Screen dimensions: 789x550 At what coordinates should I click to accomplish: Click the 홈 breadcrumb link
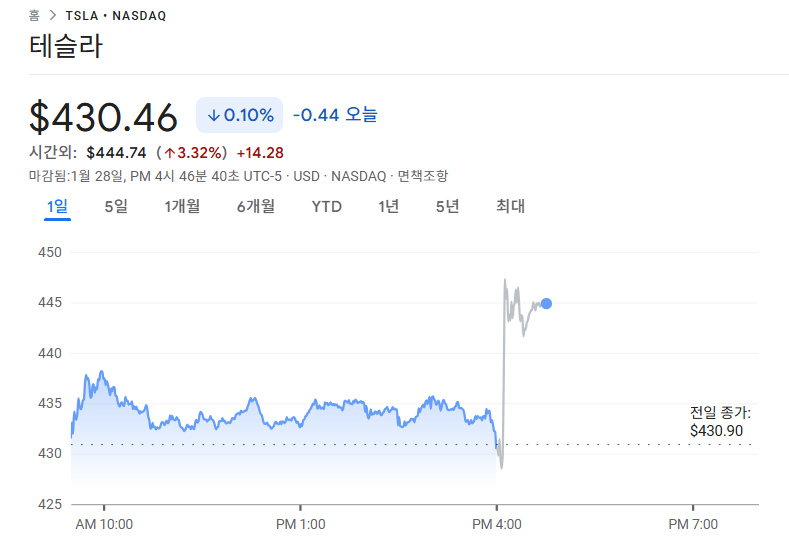click(34, 16)
